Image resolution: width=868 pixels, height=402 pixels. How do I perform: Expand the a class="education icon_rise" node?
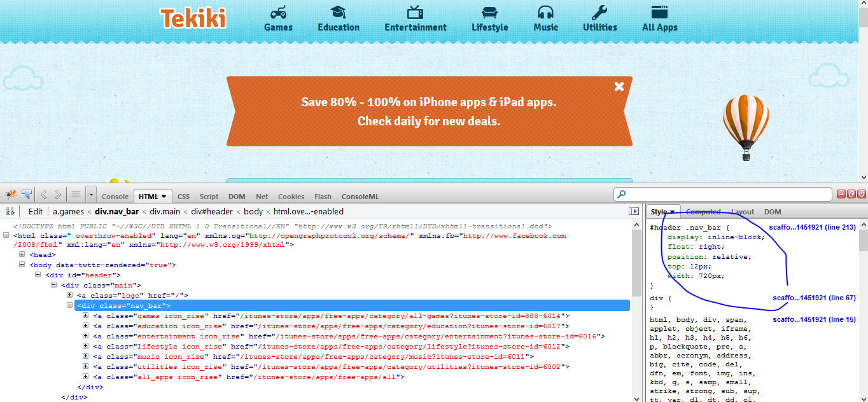tap(86, 326)
